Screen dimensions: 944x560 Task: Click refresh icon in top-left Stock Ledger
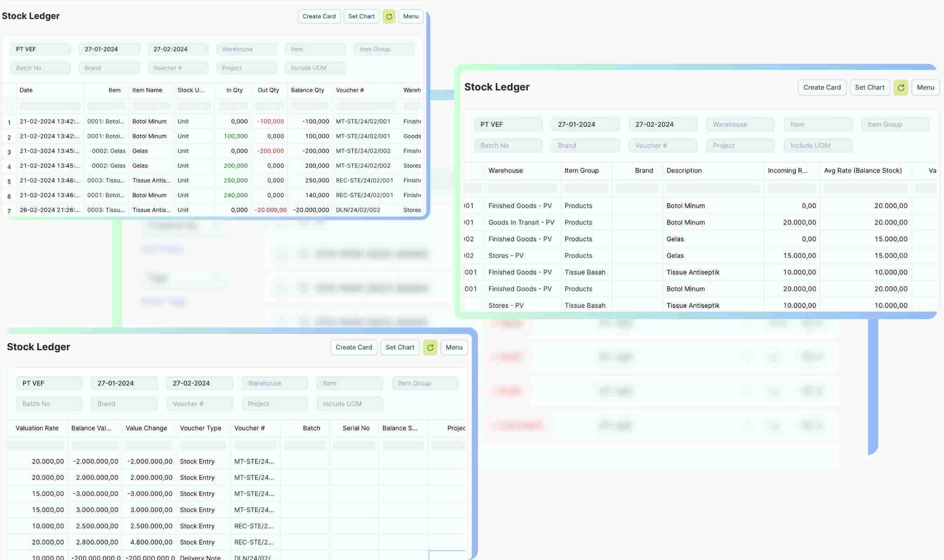[389, 16]
